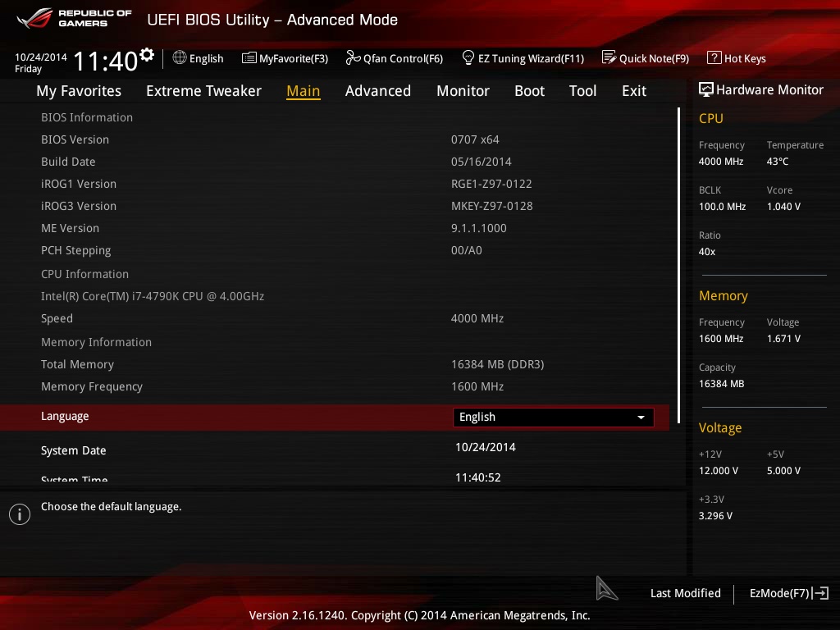The height and width of the screenshot is (630, 840).
Task: Click +3.3V reading 3.296 V
Action: (x=715, y=515)
